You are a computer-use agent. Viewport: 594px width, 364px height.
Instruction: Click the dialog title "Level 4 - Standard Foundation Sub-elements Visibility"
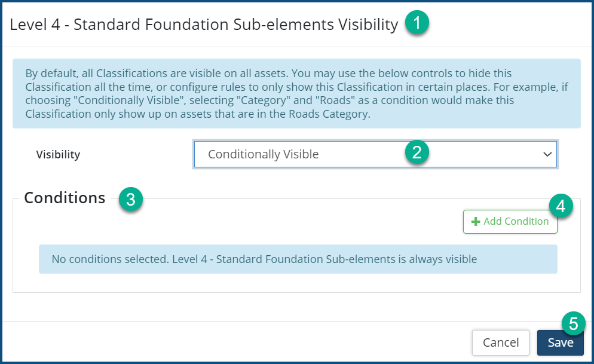pyautogui.click(x=204, y=25)
